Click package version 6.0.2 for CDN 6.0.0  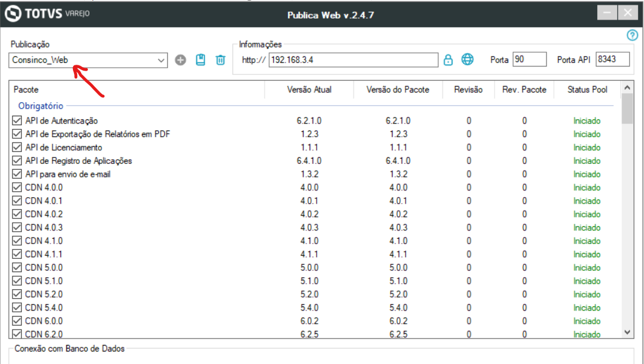click(398, 321)
